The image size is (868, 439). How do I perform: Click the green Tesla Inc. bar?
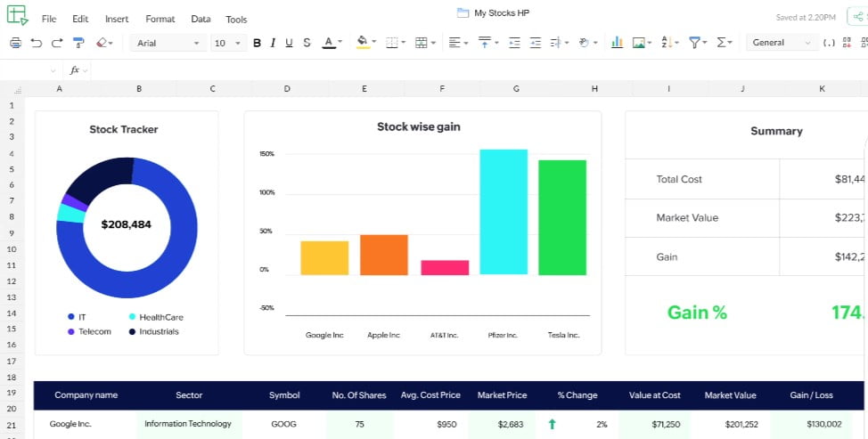pos(562,217)
